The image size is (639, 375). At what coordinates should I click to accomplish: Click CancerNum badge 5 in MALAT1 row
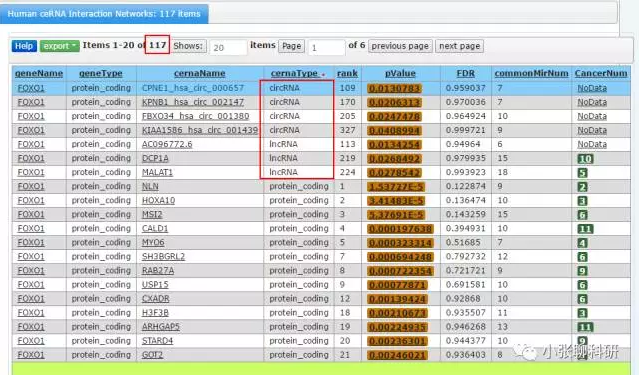pos(583,173)
